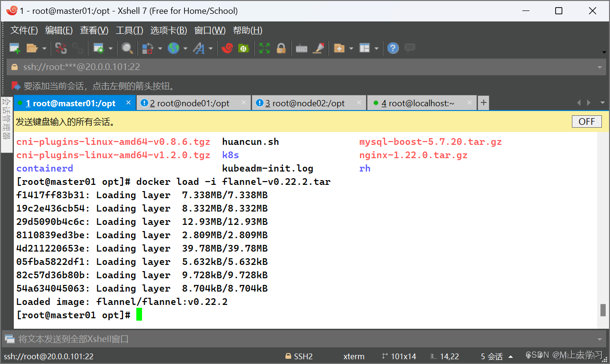The image size is (610, 364).
Task: Click the 101x14 terminal size status entry
Action: pyautogui.click(x=399, y=356)
